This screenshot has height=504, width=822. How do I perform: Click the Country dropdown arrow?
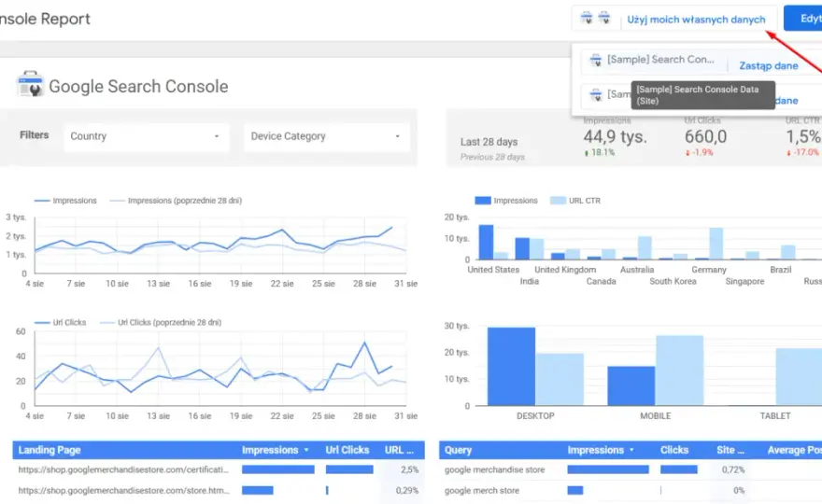(x=216, y=136)
